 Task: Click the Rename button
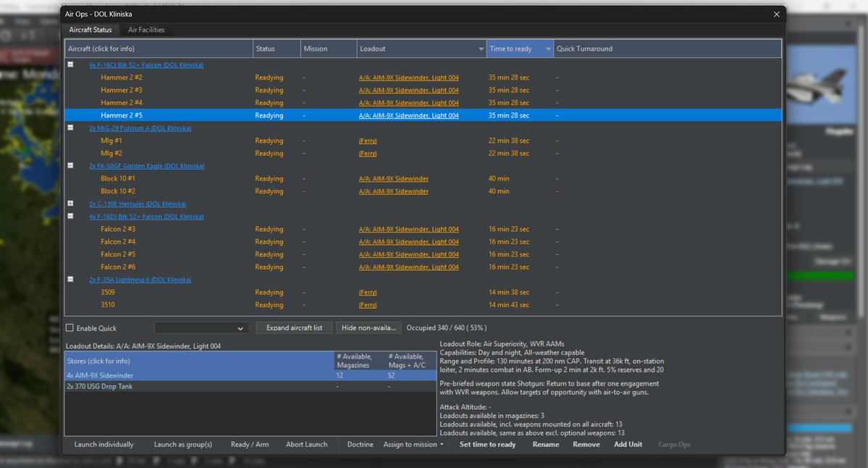pyautogui.click(x=546, y=444)
